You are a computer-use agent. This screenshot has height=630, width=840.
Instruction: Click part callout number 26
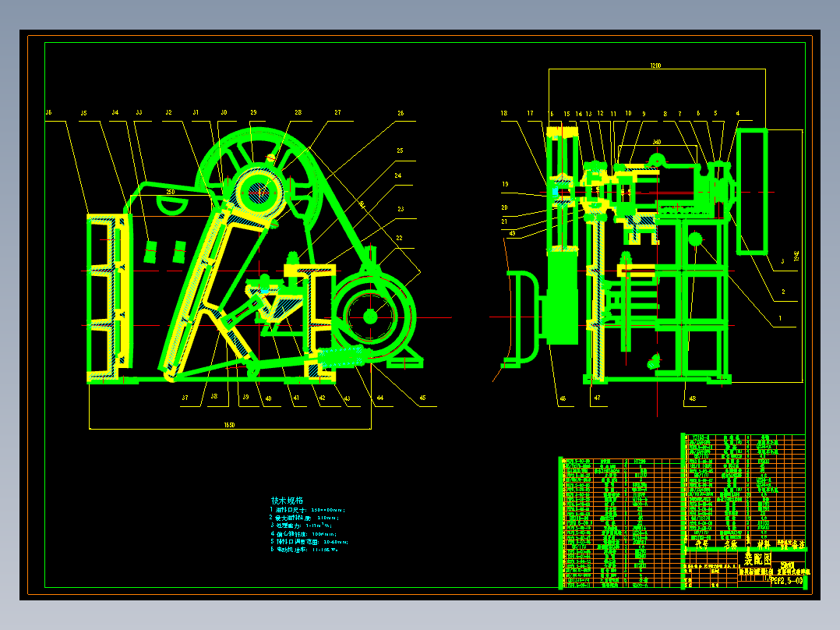coord(401,113)
